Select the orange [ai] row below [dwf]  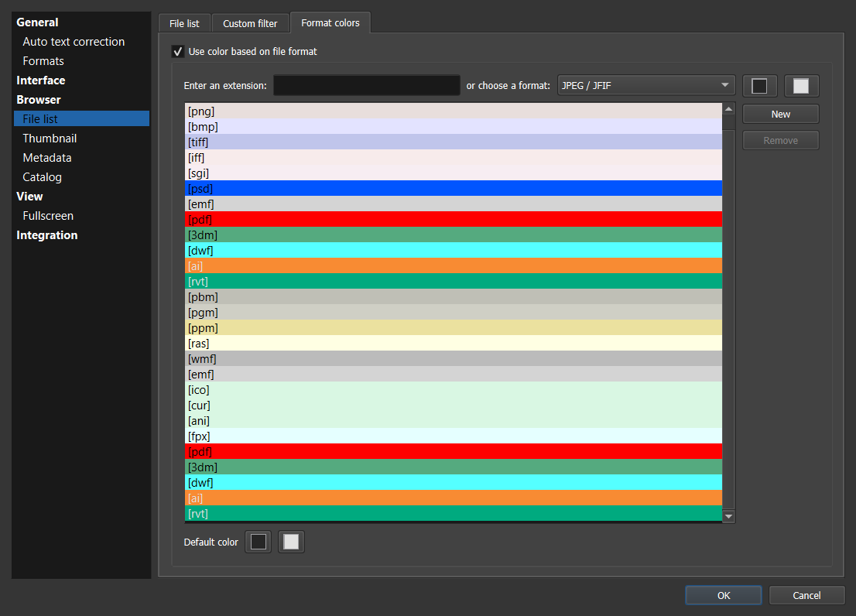[454, 265]
